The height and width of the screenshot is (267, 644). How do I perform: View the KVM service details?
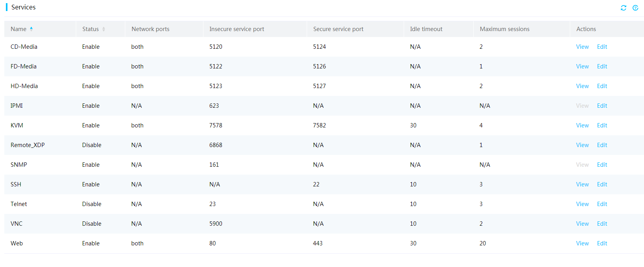(582, 125)
